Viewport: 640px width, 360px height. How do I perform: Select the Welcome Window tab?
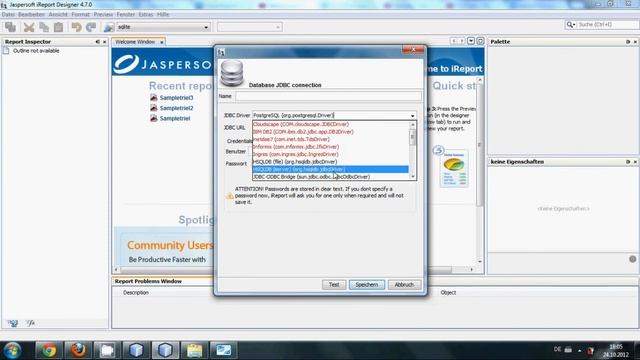coord(135,42)
